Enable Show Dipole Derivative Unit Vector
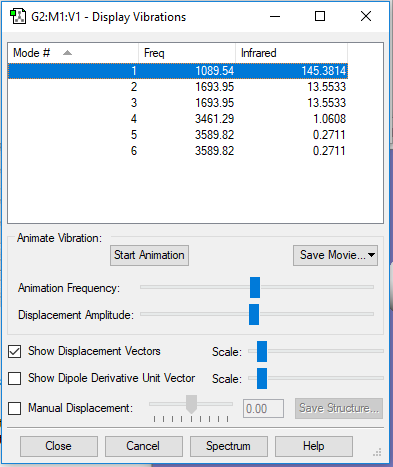 (15, 378)
